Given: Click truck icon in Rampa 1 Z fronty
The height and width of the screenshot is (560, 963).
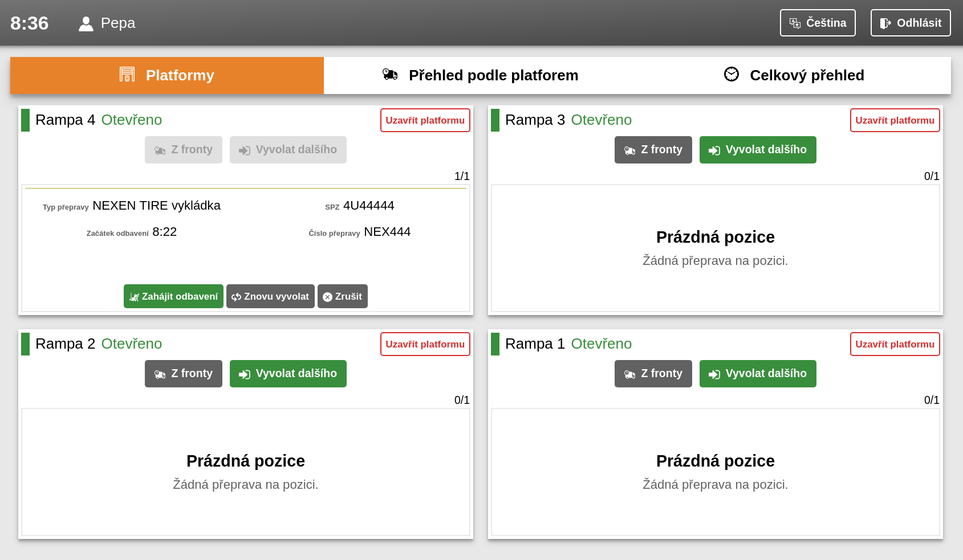Looking at the screenshot, I should pos(629,374).
